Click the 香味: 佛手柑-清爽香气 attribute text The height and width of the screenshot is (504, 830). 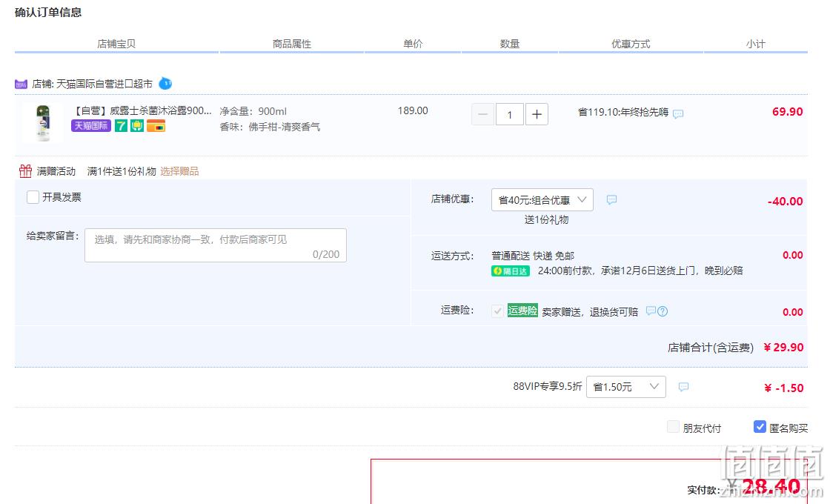click(x=270, y=127)
